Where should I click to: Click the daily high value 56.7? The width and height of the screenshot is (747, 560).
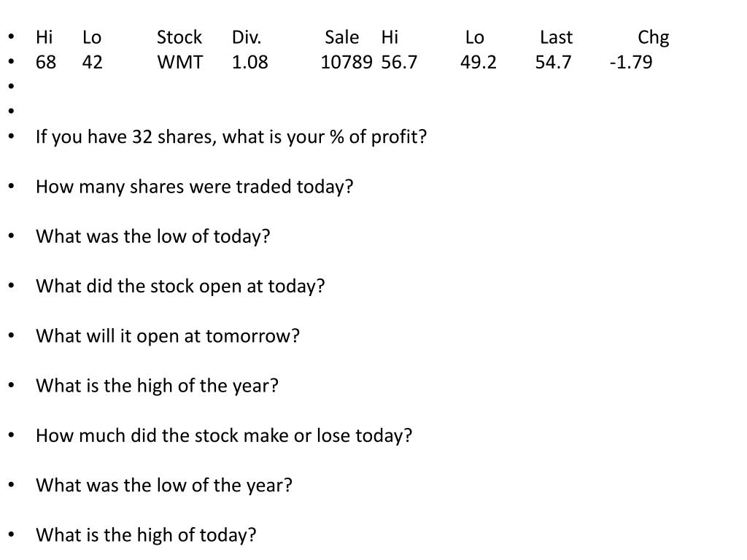tap(399, 62)
